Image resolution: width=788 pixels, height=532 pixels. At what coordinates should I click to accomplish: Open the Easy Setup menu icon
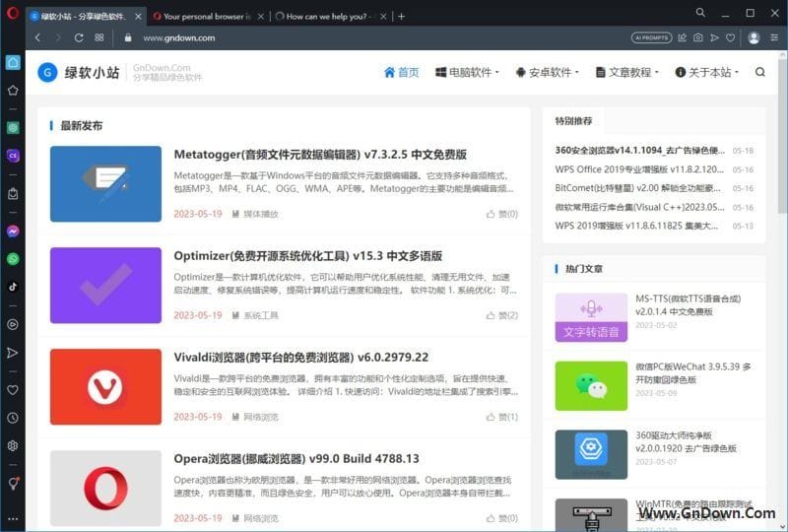pos(774,37)
